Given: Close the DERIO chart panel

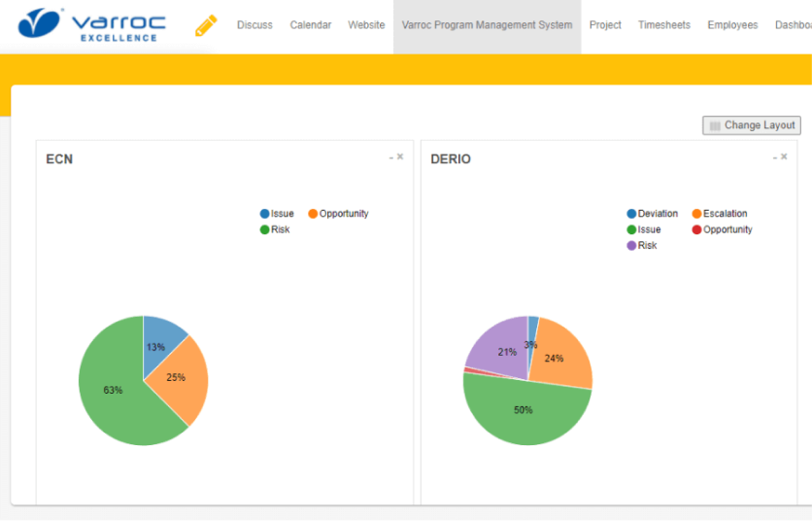Looking at the screenshot, I should click(x=784, y=156).
